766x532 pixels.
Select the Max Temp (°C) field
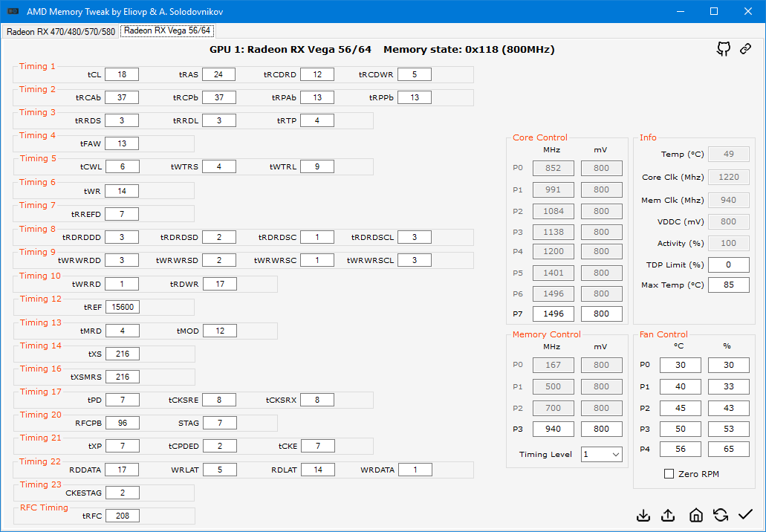tap(728, 285)
